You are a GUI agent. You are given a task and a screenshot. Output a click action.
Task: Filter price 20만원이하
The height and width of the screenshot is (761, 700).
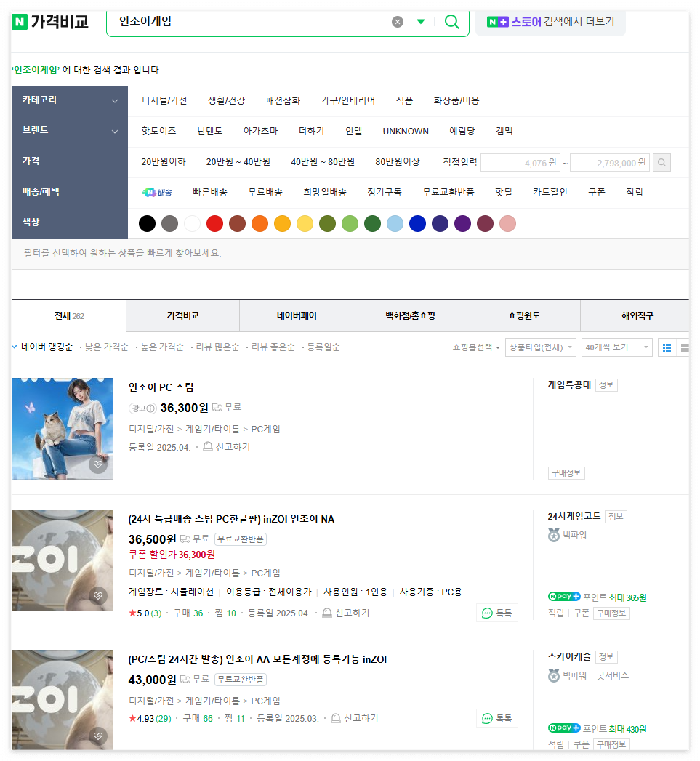tap(164, 161)
